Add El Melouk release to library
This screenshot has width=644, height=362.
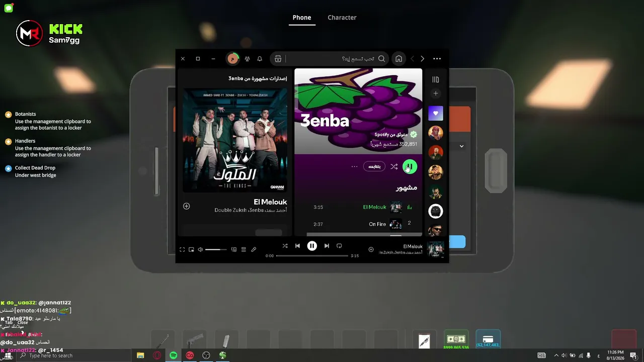tap(187, 206)
